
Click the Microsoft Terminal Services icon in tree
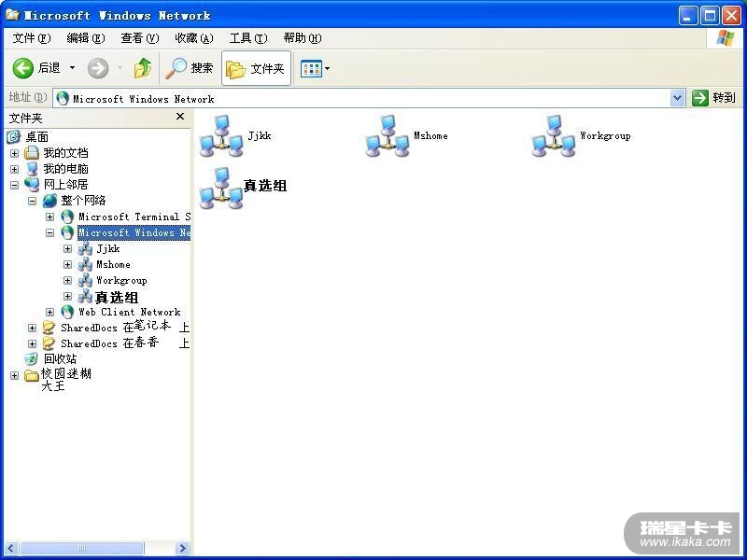[67, 217]
